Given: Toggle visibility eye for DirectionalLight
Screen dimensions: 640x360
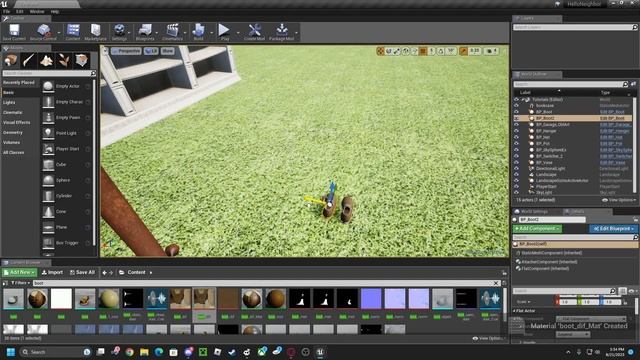Looking at the screenshot, I should pos(516,169).
